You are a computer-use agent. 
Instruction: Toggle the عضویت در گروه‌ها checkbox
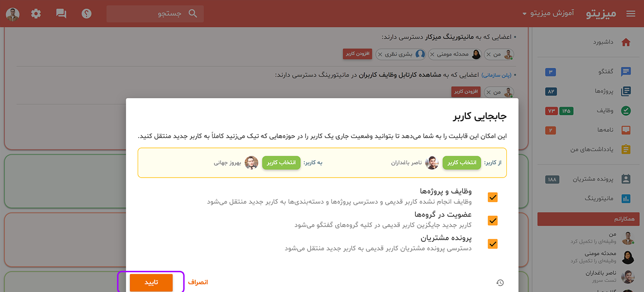tap(493, 220)
